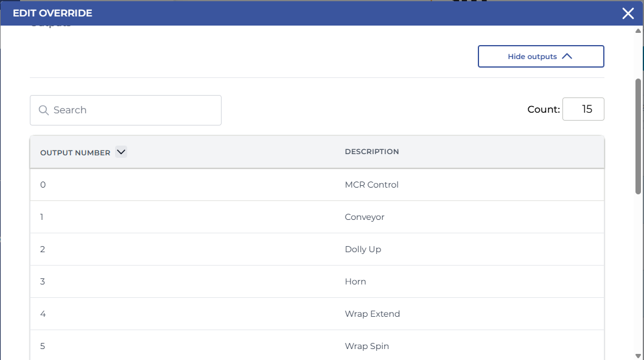Click output number 3 cell
The height and width of the screenshot is (360, 644).
point(43,281)
